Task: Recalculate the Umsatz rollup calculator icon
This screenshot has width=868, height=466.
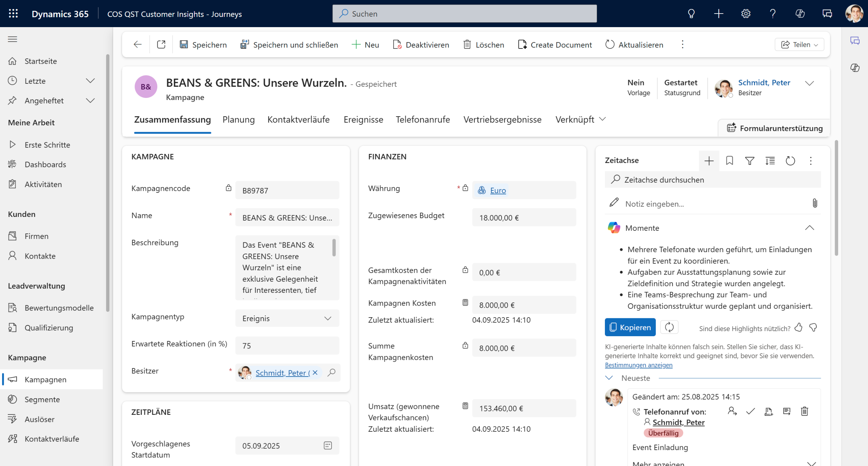Action: click(x=465, y=406)
